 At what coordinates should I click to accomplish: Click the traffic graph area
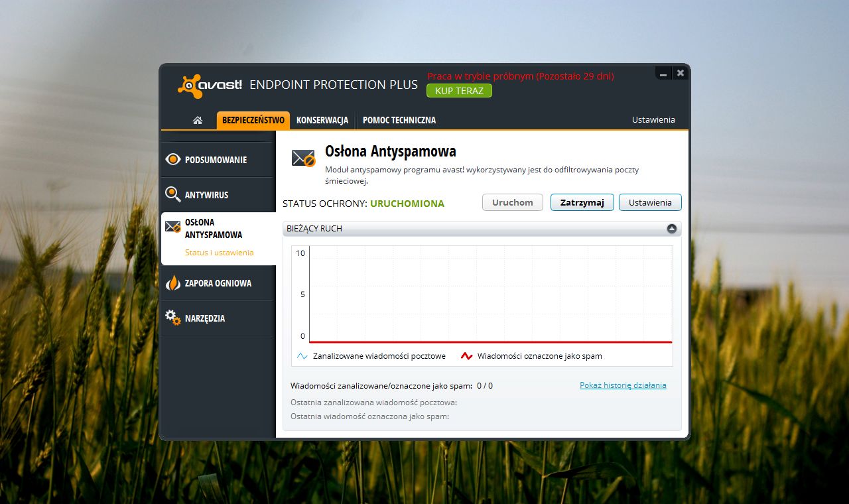pyautogui.click(x=491, y=294)
